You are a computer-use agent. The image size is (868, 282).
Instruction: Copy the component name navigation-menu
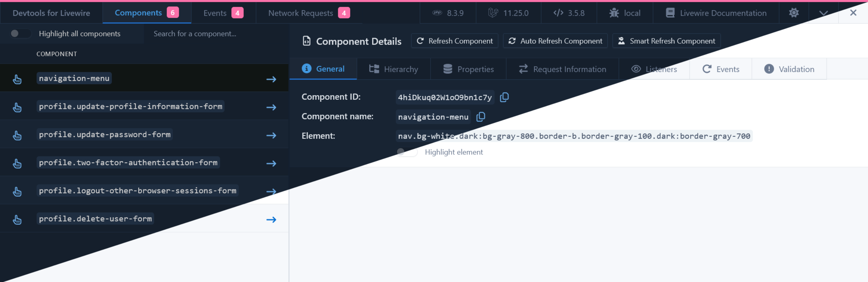coord(481,117)
